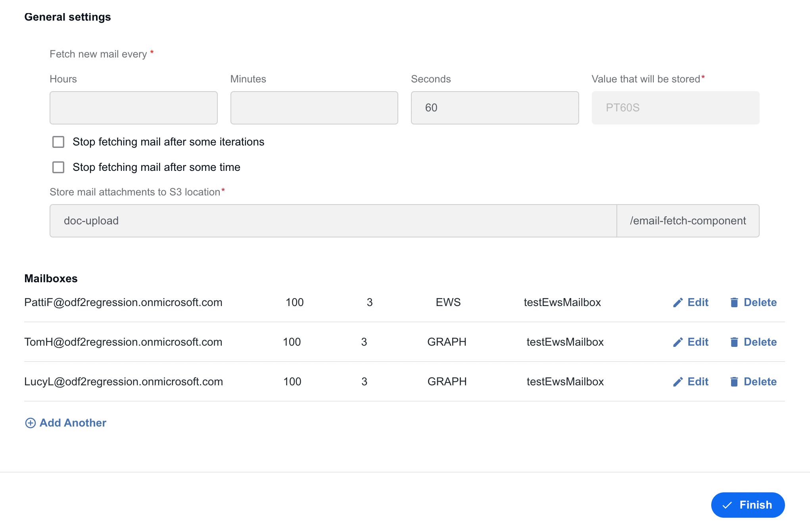This screenshot has width=810, height=532.
Task: Click the plus circle icon beside Add Another
Action: [x=30, y=423]
